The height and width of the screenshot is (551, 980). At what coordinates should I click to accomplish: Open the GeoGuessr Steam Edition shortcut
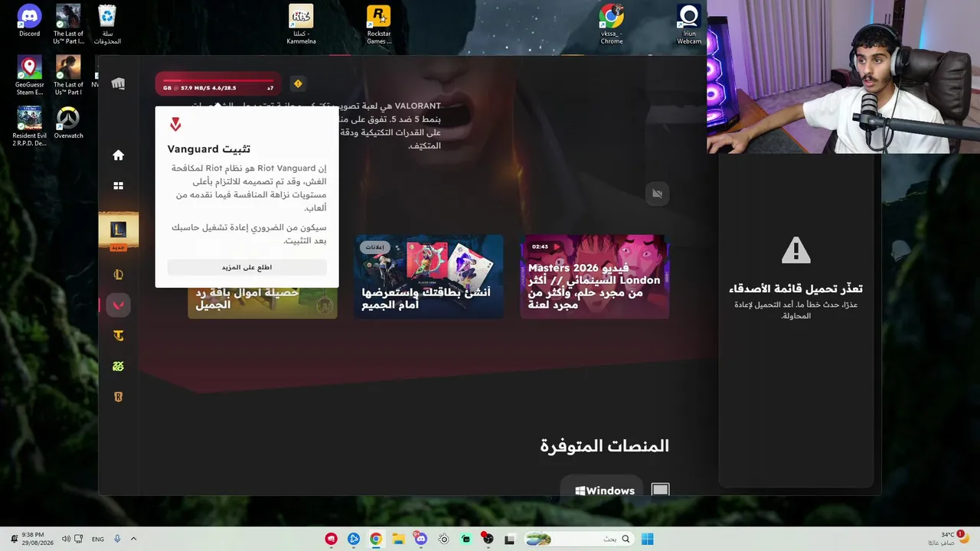[29, 76]
